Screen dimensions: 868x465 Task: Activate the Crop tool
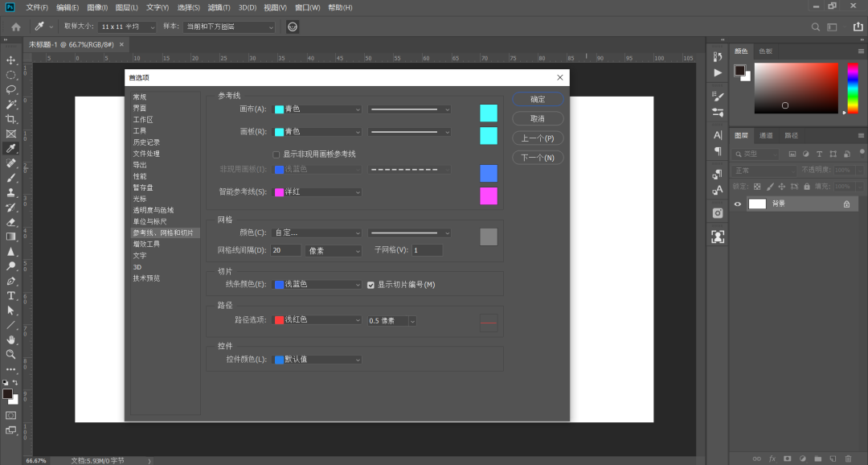click(10, 117)
